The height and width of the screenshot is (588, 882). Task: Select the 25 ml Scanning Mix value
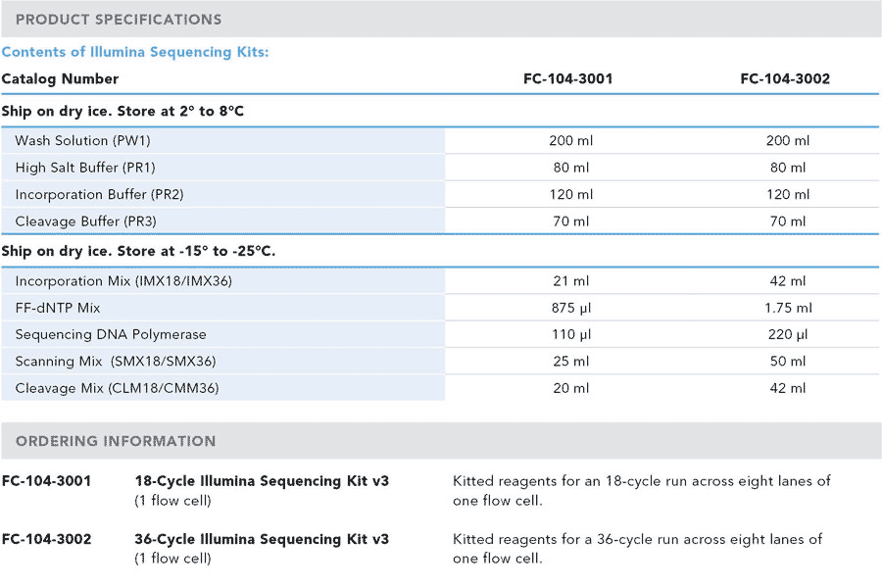(x=571, y=362)
